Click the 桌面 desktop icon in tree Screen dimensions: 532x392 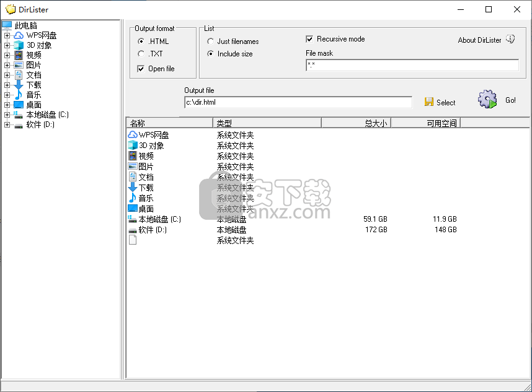19,105
